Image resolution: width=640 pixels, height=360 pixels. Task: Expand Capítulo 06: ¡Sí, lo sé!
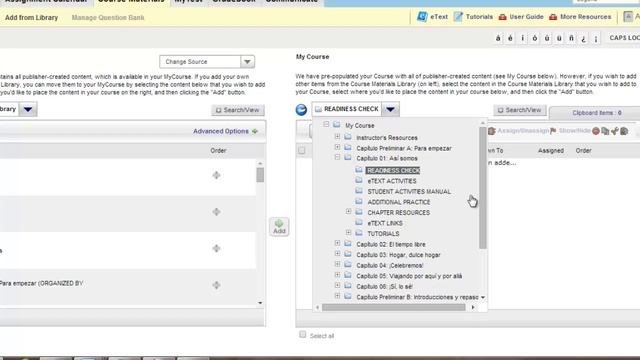pos(337,286)
